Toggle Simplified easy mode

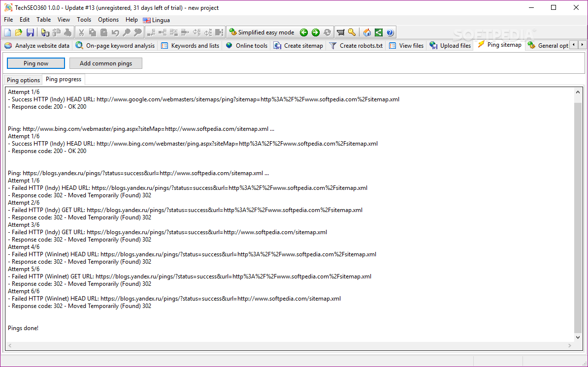pos(262,32)
